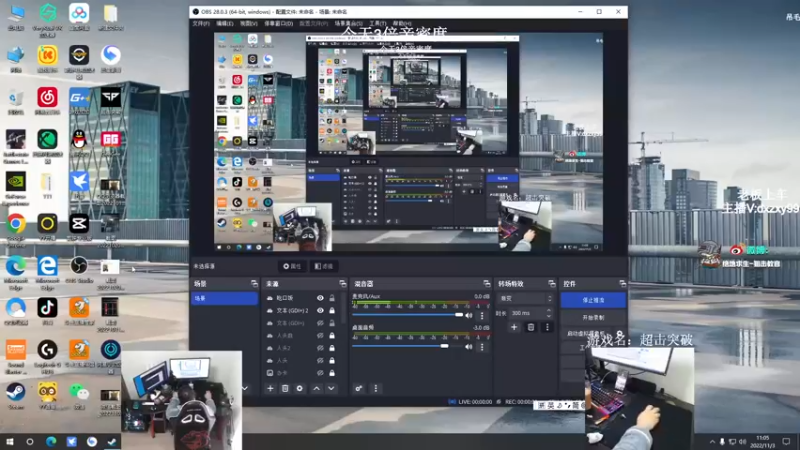Open Baidu Netdisk desktop icon
800x450 pixels.
[79, 13]
